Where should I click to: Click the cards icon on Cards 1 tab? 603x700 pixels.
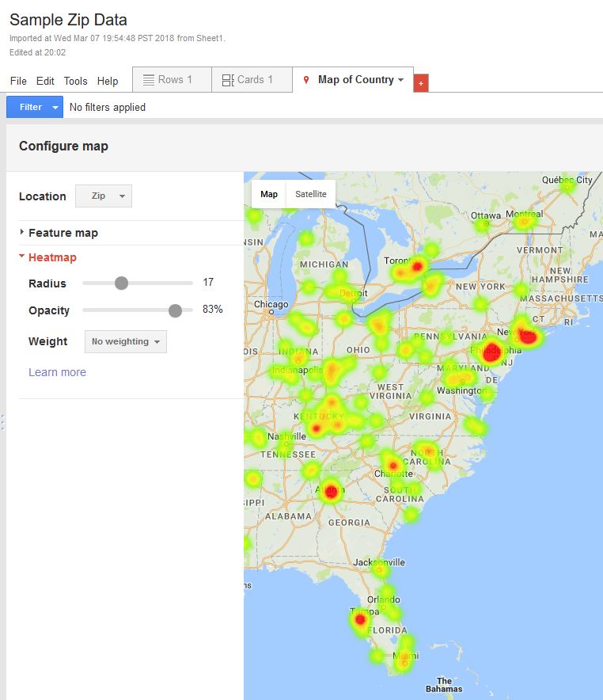pyautogui.click(x=228, y=80)
